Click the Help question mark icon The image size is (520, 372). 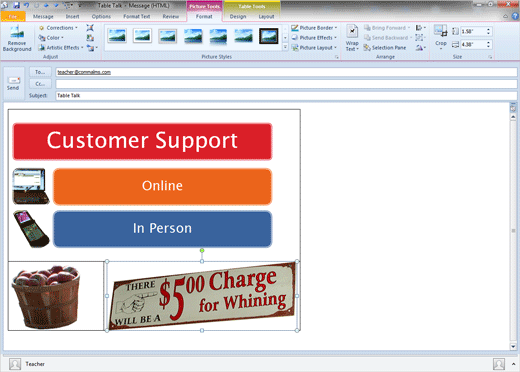click(x=515, y=16)
